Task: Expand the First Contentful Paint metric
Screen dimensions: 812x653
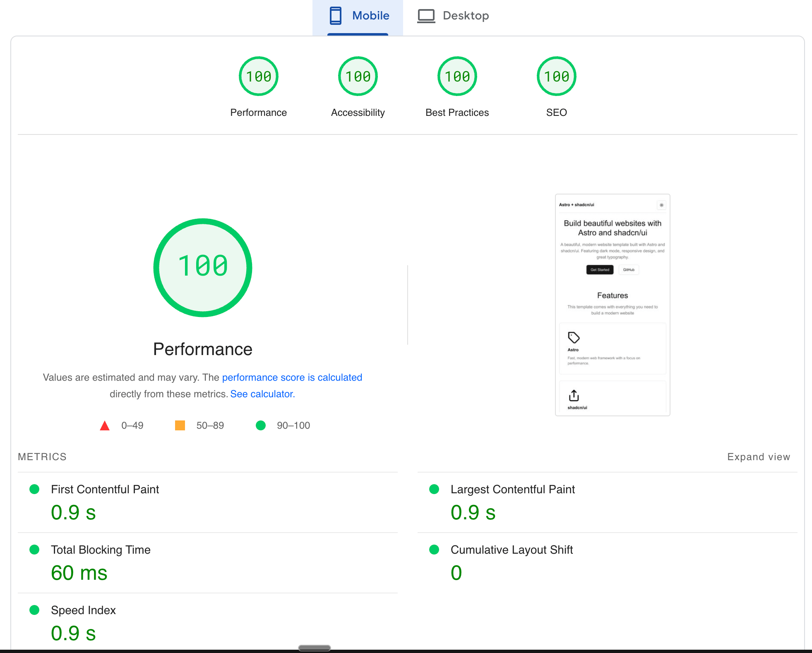Action: (105, 489)
